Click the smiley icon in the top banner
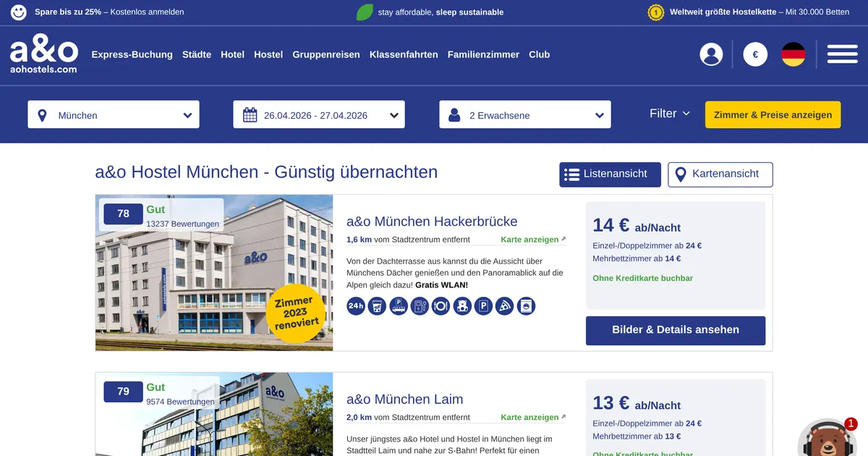The image size is (868, 456). coord(19,12)
